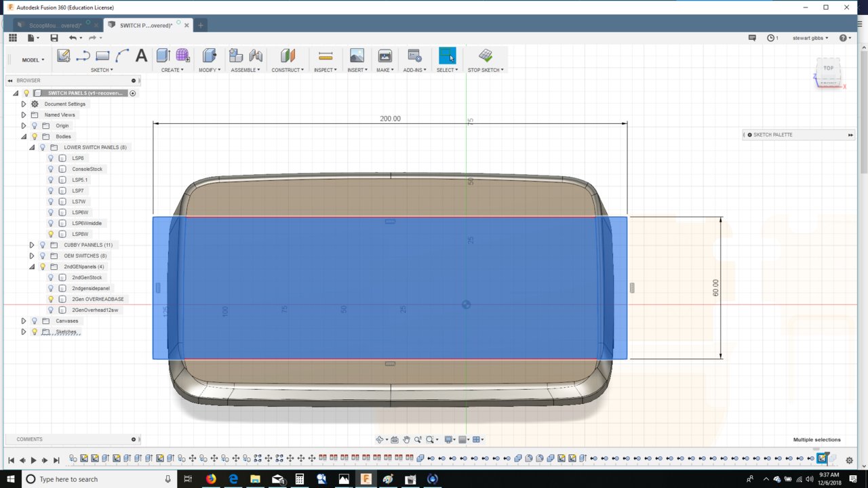Click the 200.00 dimension value
868x488 pixels.
[x=390, y=119]
